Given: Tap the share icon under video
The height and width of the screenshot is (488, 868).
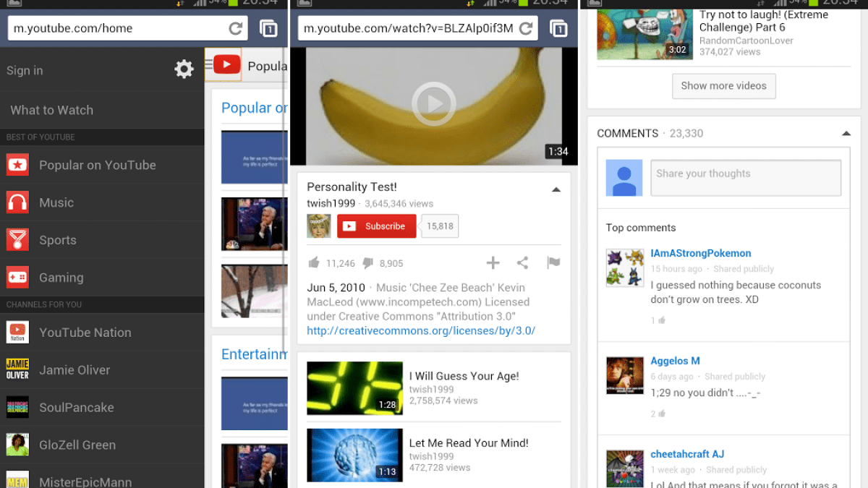Looking at the screenshot, I should pos(522,263).
